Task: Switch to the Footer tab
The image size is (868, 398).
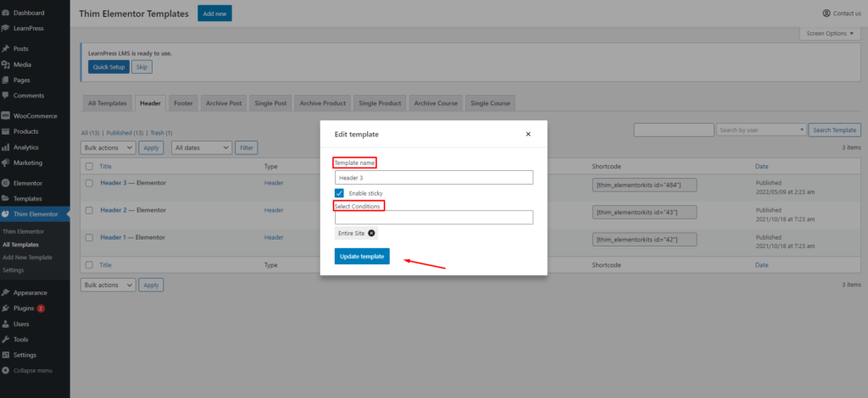Action: (x=183, y=103)
